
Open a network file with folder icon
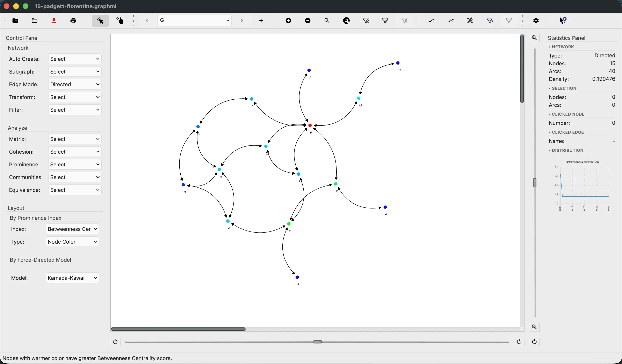pyautogui.click(x=35, y=21)
